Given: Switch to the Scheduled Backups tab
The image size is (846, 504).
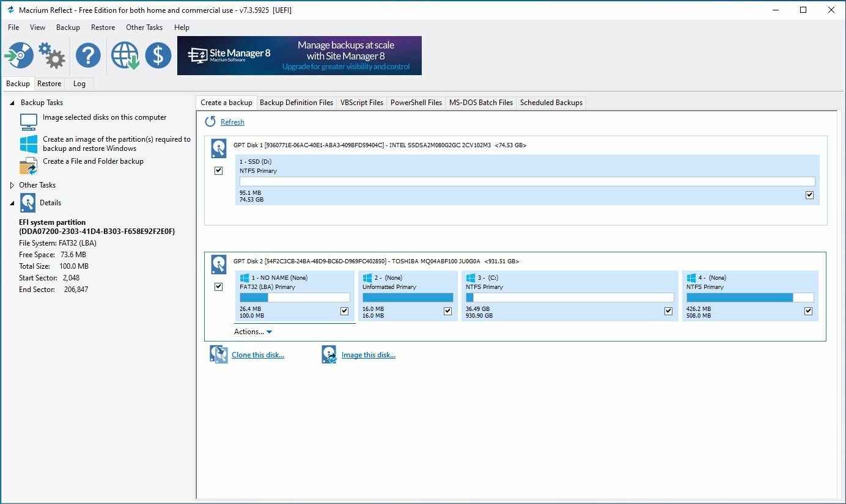Looking at the screenshot, I should [551, 103].
